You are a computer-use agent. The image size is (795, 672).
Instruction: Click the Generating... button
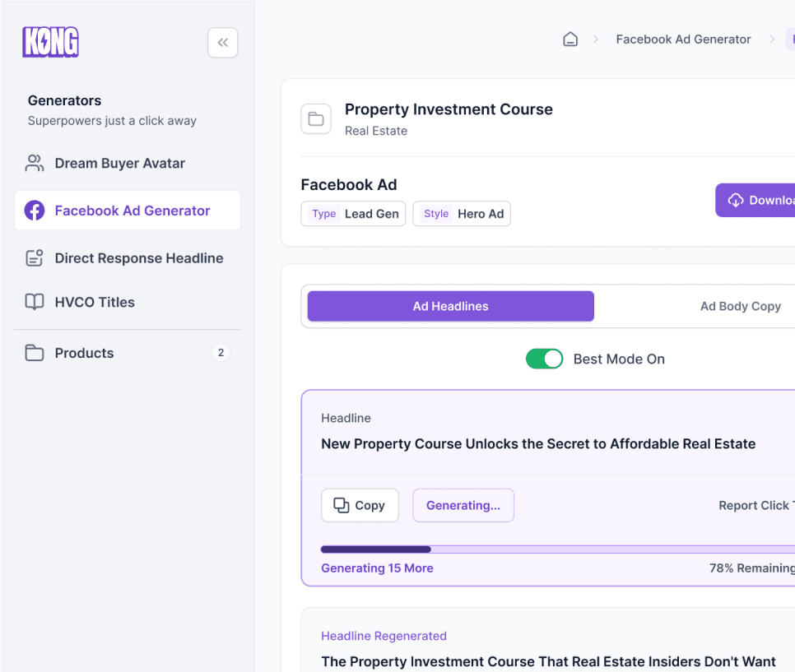point(463,505)
